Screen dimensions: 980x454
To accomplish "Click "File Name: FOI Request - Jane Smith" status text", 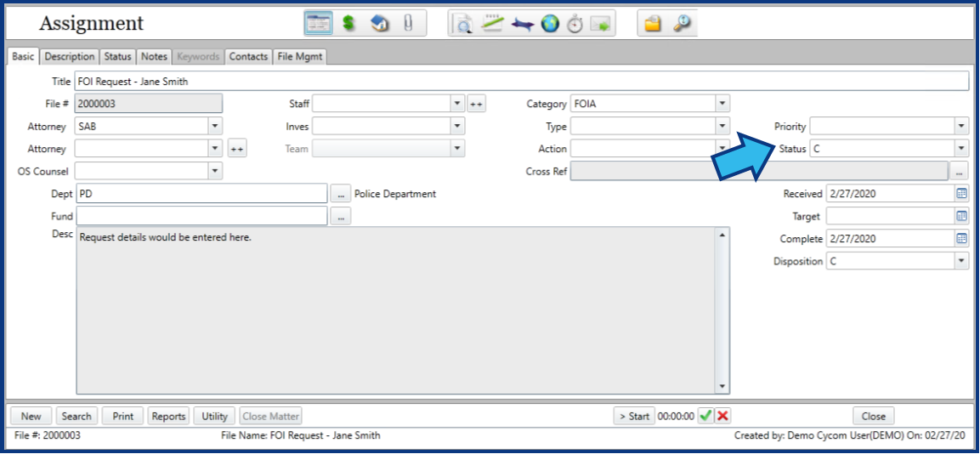I will pos(301,435).
